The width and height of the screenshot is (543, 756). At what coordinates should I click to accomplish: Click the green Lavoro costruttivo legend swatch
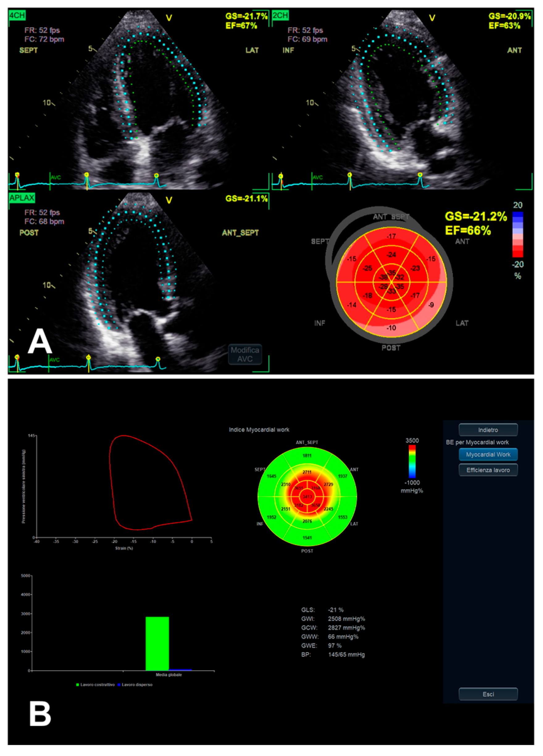coord(77,684)
